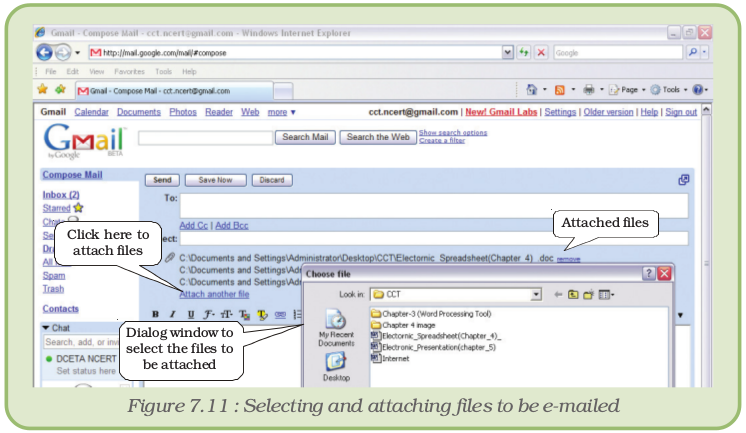Open Favorites Center star icon
The image size is (746, 433).
click(x=43, y=89)
